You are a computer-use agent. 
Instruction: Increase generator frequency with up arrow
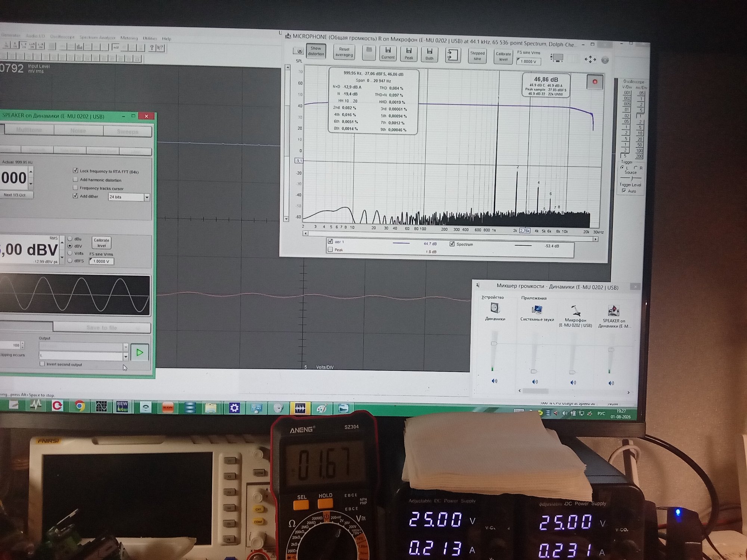(31, 172)
